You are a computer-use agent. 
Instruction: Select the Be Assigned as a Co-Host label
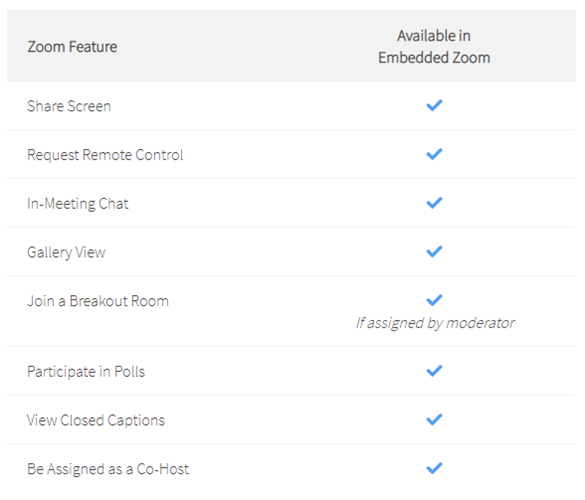108,469
